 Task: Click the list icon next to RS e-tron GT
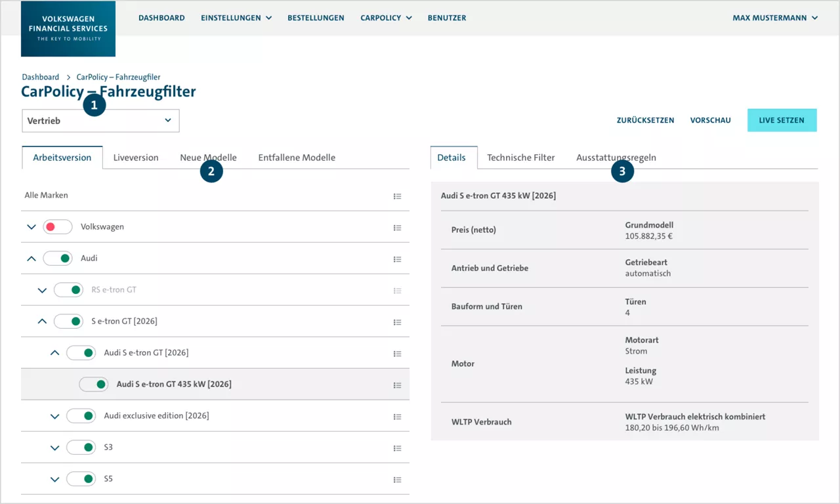coord(397,290)
